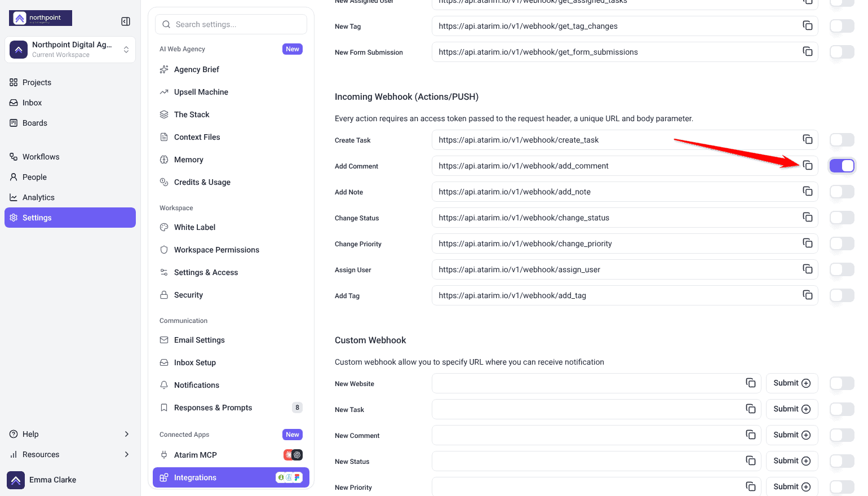Open the Northpoint Digital workspace switcher
The width and height of the screenshot is (868, 496).
tap(70, 50)
